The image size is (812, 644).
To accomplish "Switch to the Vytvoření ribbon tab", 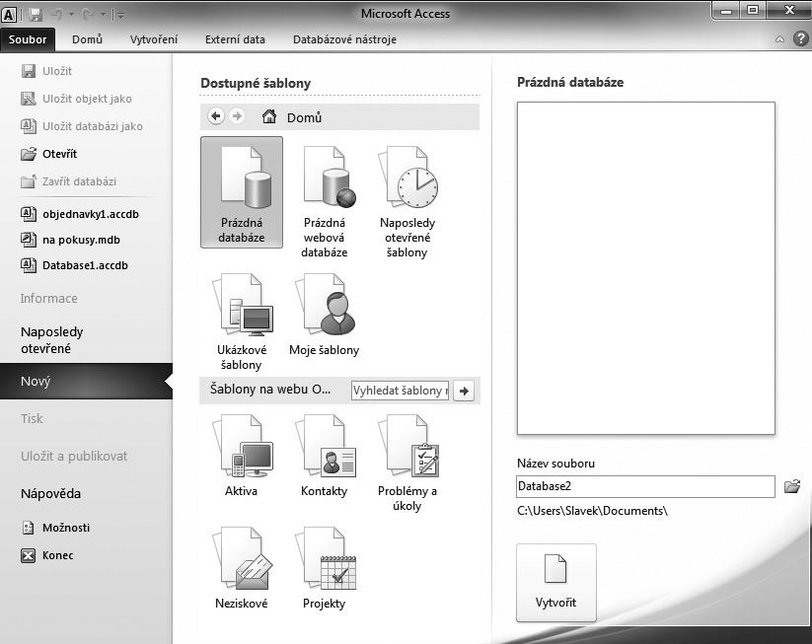I will [154, 39].
